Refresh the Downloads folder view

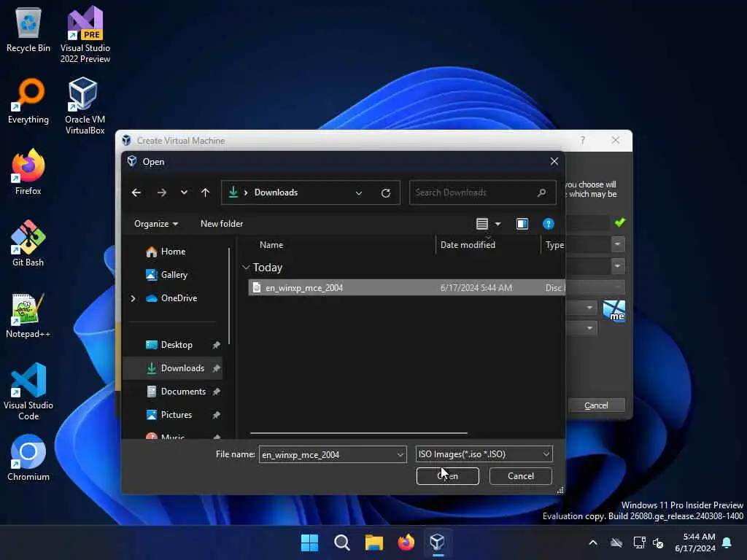386,192
